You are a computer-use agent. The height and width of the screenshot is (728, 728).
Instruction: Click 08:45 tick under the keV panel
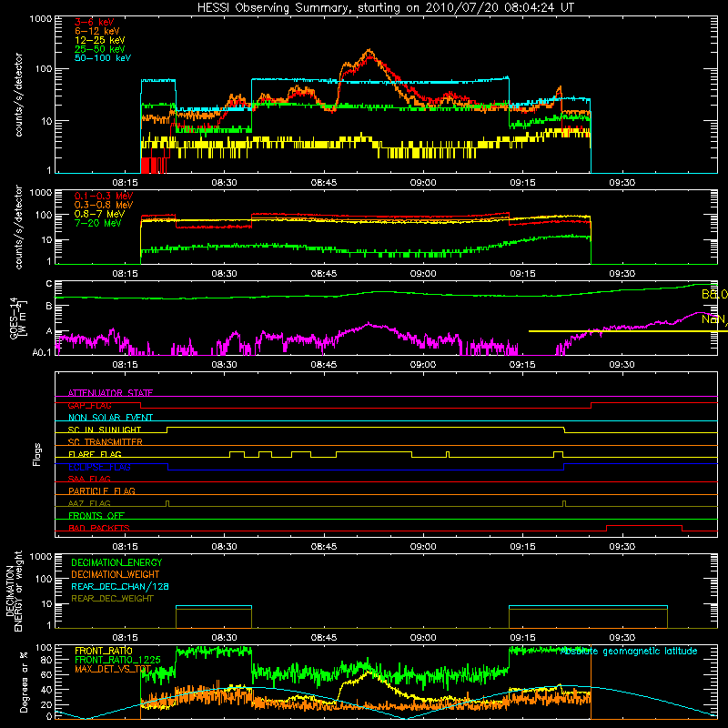(324, 183)
